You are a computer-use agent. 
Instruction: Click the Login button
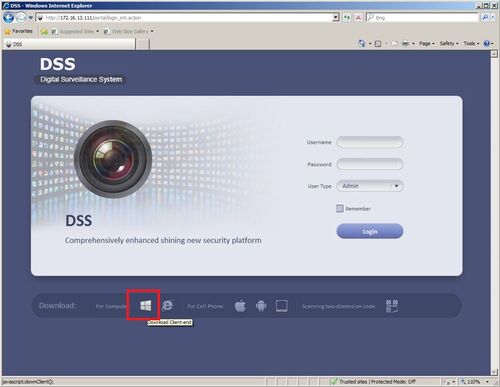pos(370,231)
